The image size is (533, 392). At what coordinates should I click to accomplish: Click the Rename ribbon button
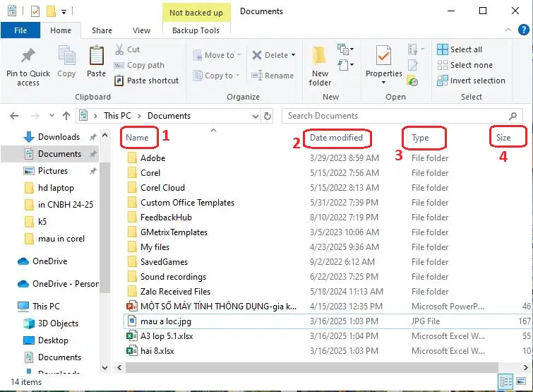pyautogui.click(x=273, y=76)
